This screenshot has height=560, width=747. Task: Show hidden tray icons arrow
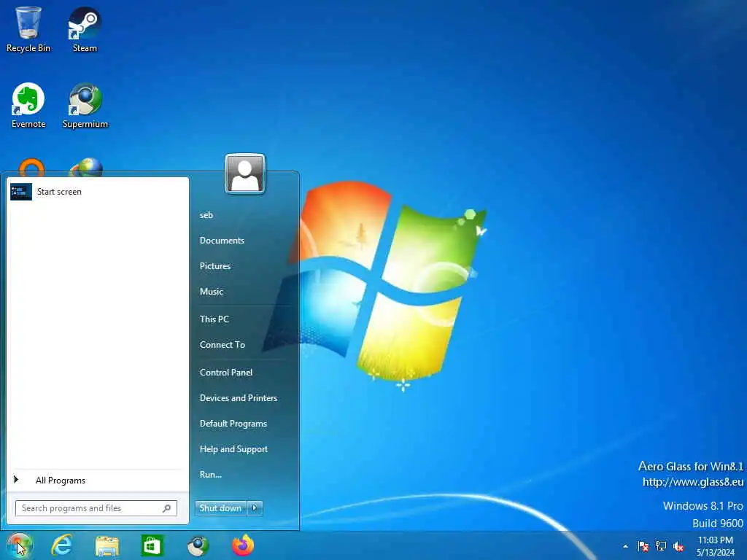tap(625, 546)
